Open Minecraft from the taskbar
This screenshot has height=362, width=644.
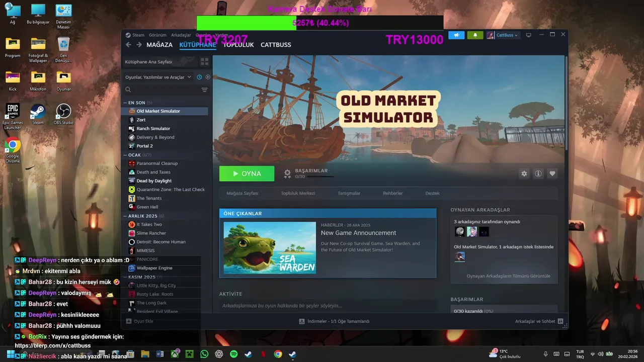[x=189, y=354]
